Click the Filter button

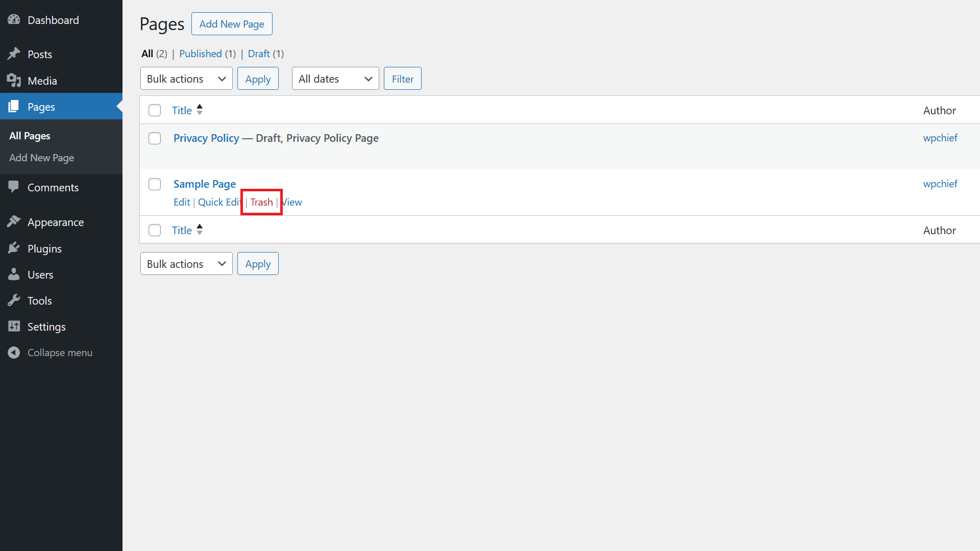coord(403,78)
